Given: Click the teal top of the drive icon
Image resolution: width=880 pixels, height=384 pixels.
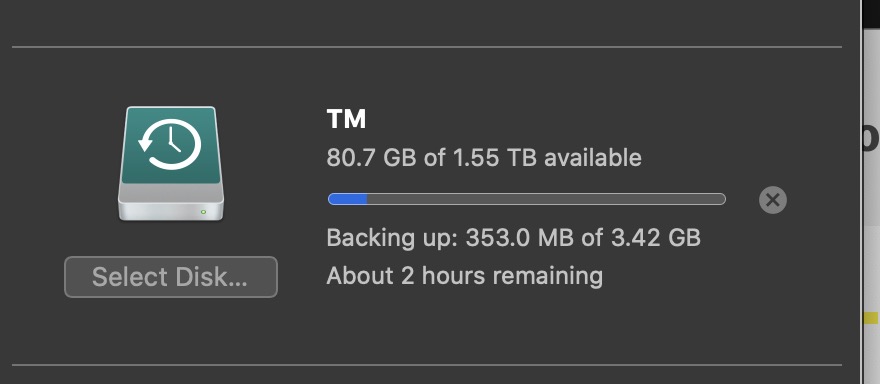Looking at the screenshot, I should tap(170, 145).
